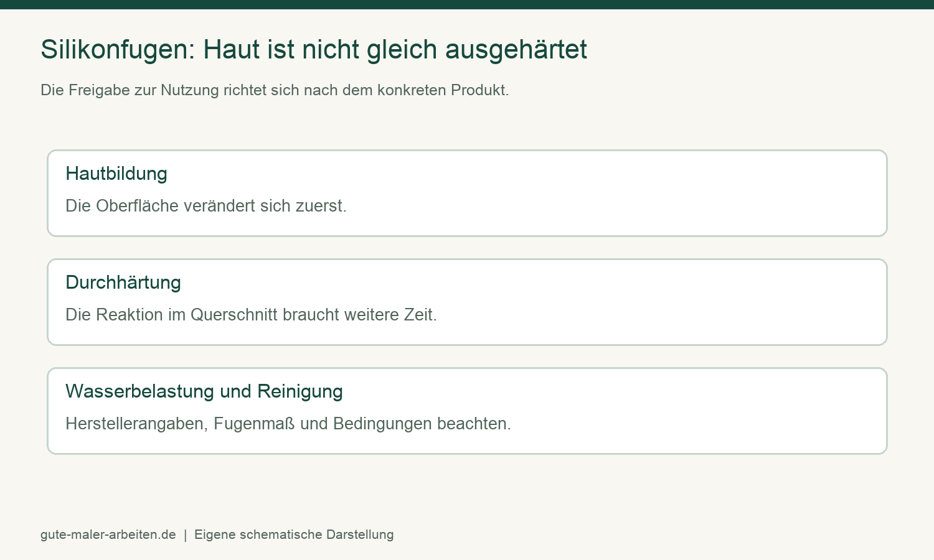Select text "Herstellerangaben, Fugenmaß und Bedingungen beachten."
The width and height of the screenshot is (934, 560).
288,424
